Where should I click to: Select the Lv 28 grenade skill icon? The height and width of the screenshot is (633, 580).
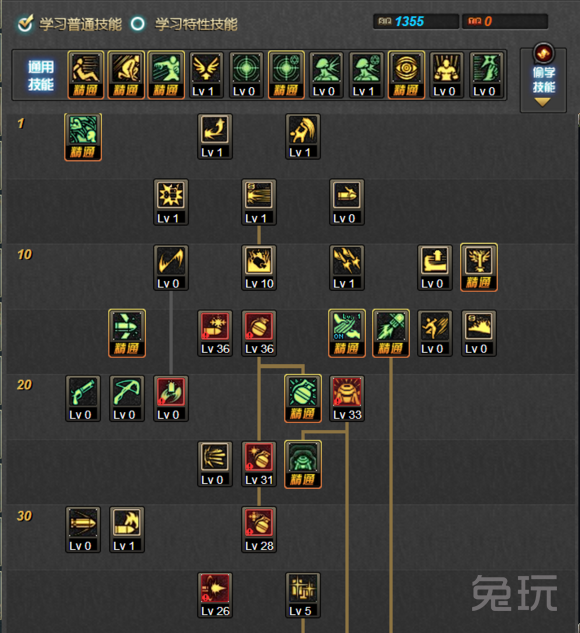(259, 530)
